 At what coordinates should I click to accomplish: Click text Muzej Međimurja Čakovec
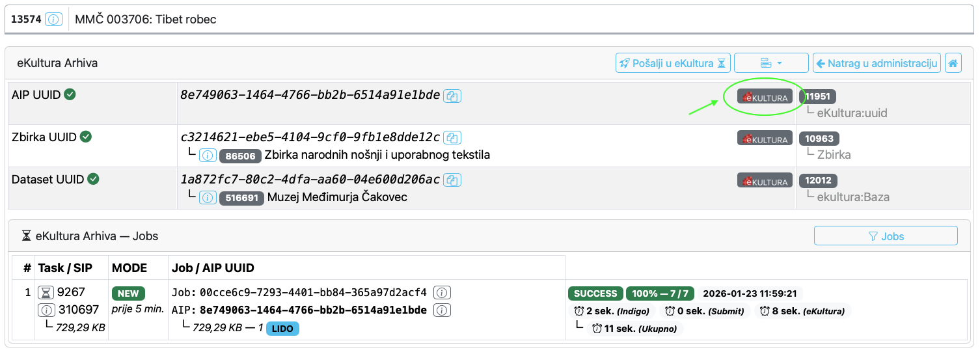pyautogui.click(x=337, y=197)
